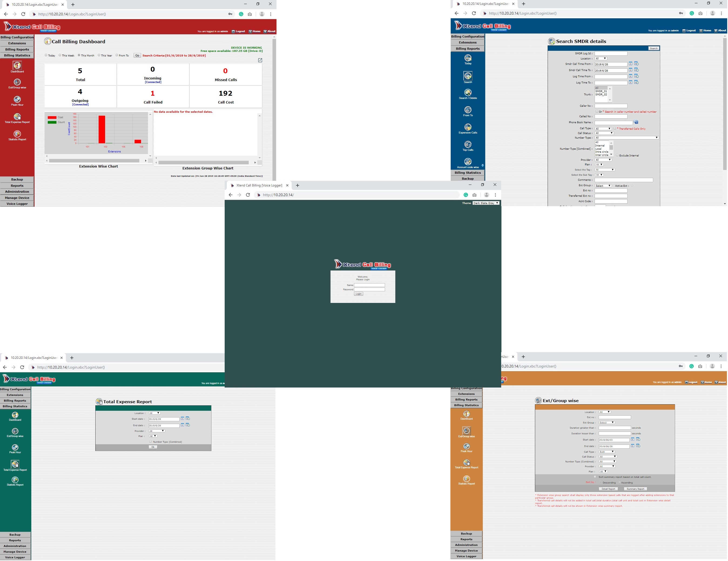Click the Detail Report button

[608, 489]
